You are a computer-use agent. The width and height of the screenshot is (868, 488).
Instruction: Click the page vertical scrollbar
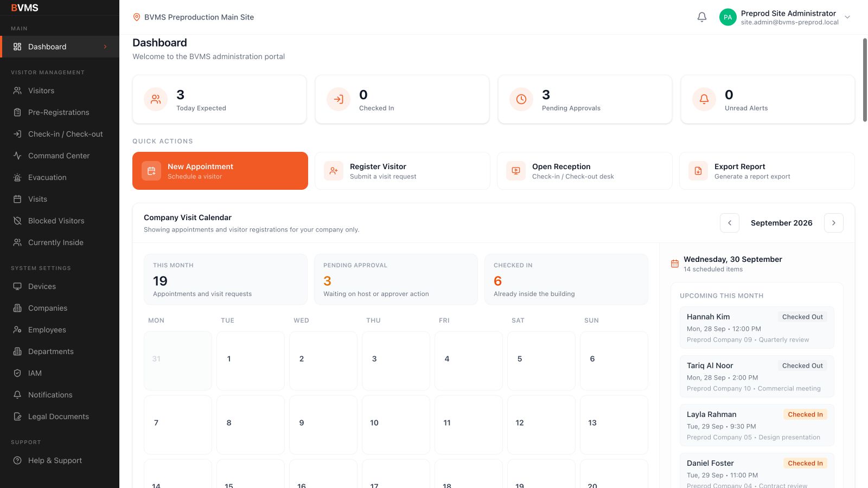(865, 80)
